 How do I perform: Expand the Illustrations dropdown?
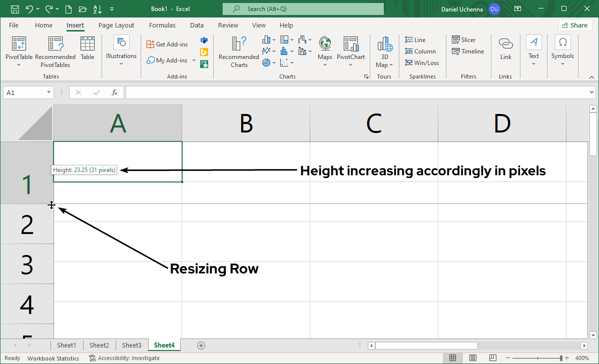pyautogui.click(x=121, y=63)
